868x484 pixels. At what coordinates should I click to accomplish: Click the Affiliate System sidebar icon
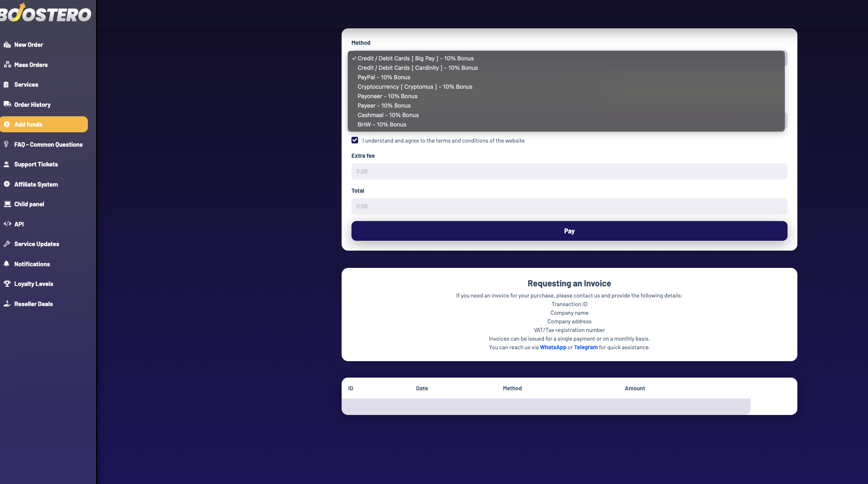(x=7, y=184)
